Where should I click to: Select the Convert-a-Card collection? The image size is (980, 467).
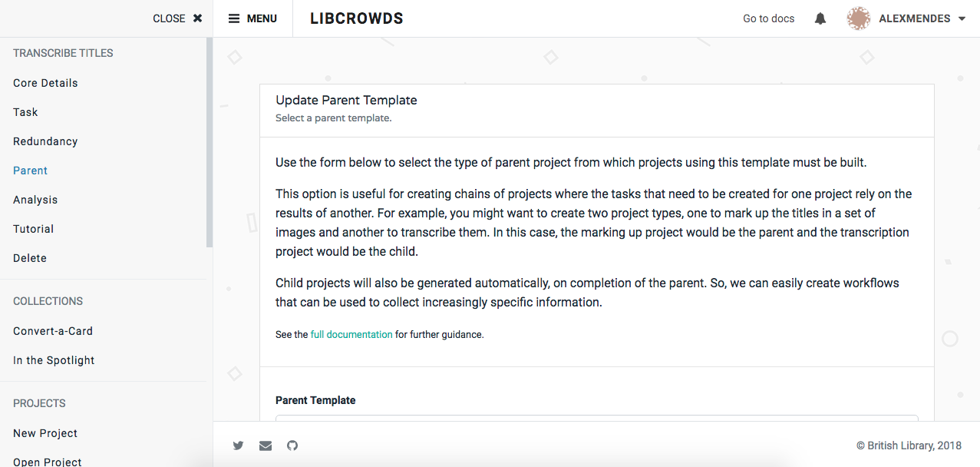52,330
